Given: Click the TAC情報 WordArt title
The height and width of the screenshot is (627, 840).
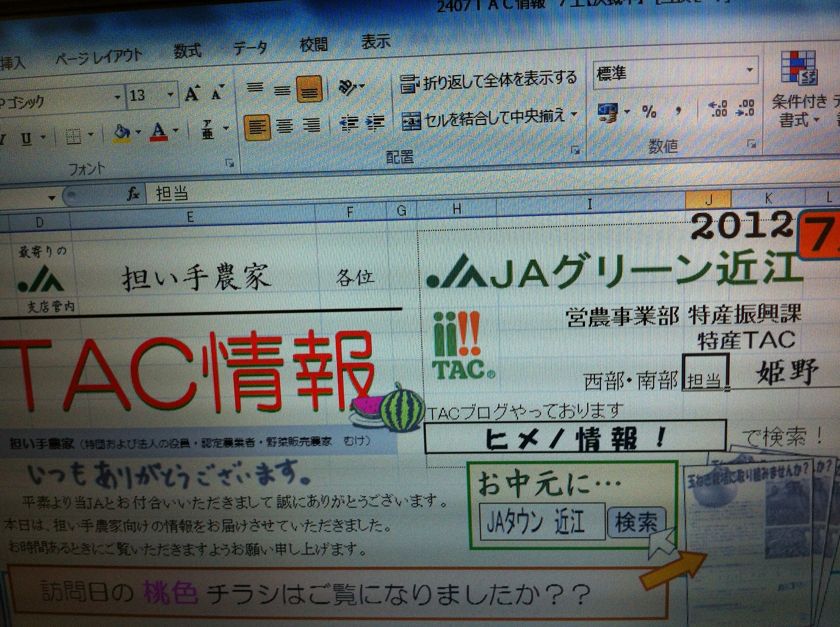Looking at the screenshot, I should click(x=189, y=373).
